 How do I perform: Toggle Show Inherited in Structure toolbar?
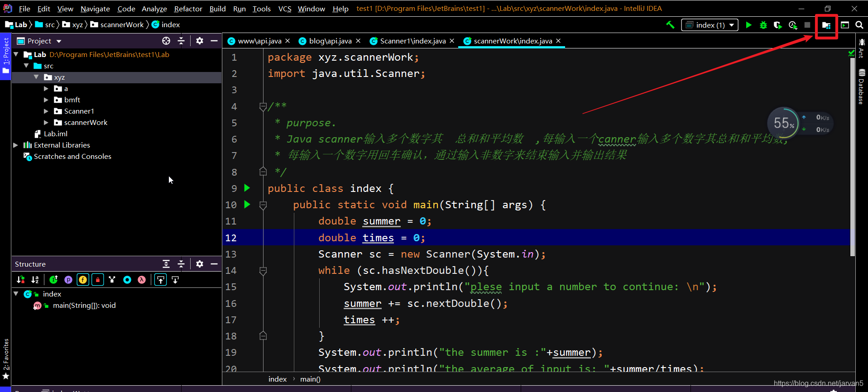point(53,280)
